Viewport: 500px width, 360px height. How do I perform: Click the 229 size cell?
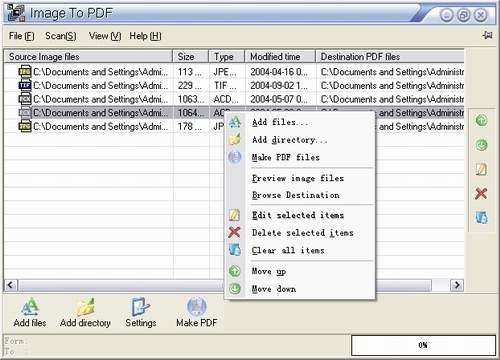click(190, 85)
